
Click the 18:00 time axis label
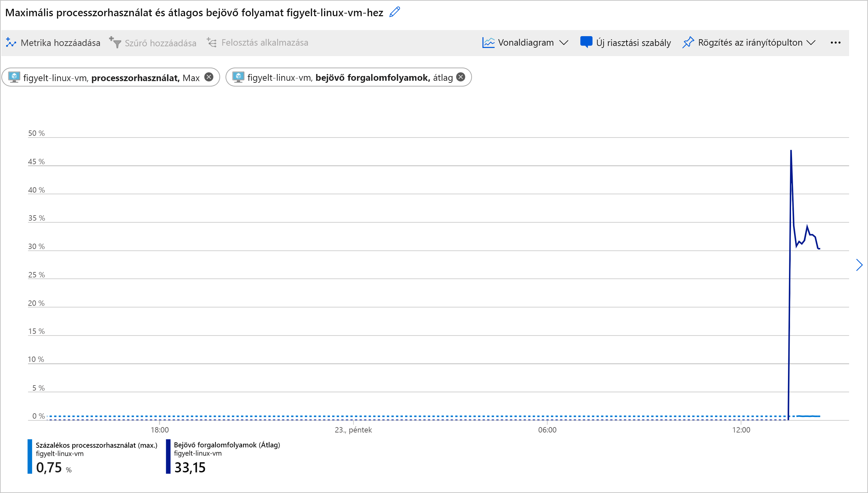(160, 430)
